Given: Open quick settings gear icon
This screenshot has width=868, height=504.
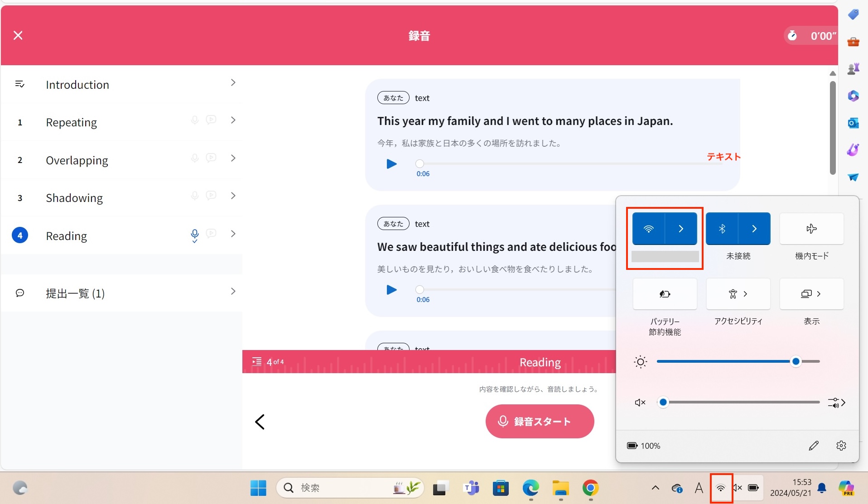Looking at the screenshot, I should (841, 446).
